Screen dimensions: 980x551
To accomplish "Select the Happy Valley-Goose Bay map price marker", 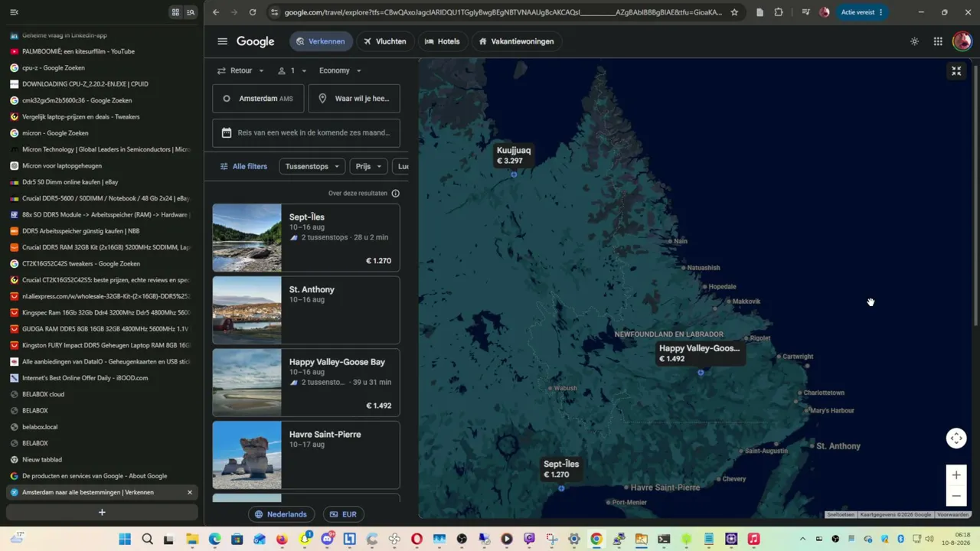I will point(700,353).
